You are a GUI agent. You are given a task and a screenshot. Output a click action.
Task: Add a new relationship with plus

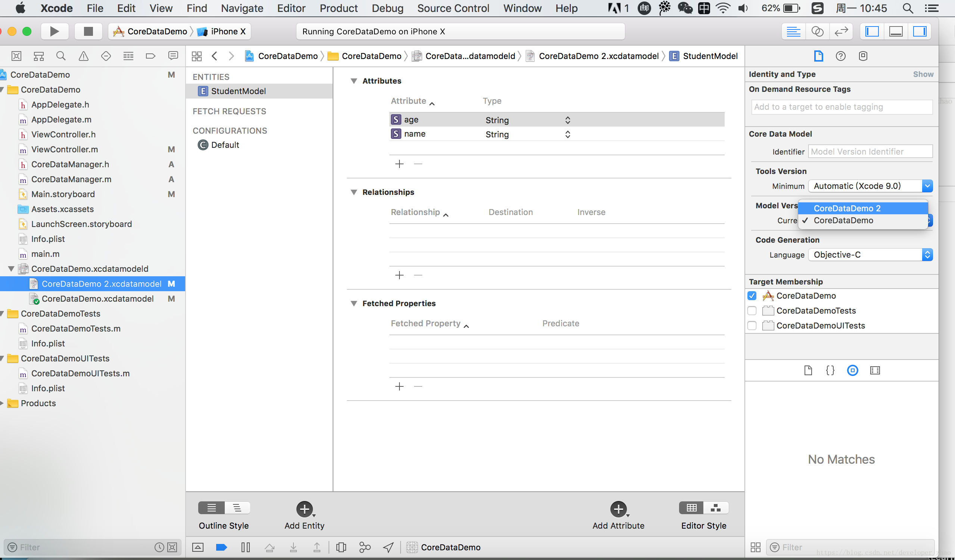tap(399, 275)
